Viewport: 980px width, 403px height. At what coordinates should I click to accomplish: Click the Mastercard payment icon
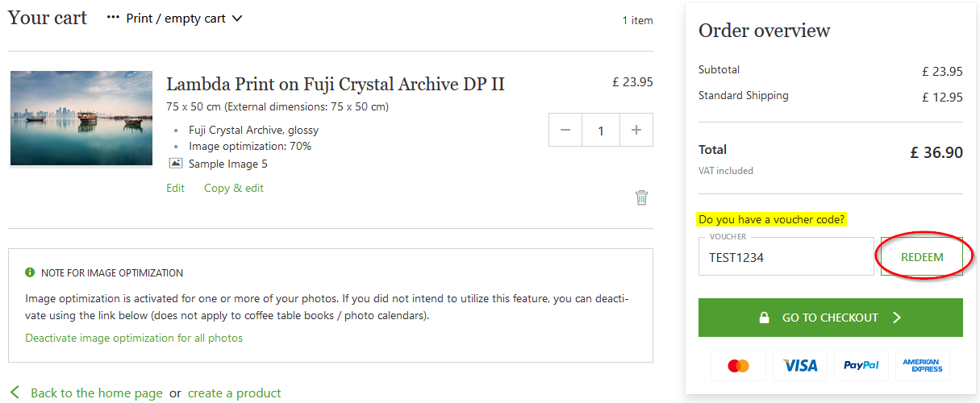point(738,366)
